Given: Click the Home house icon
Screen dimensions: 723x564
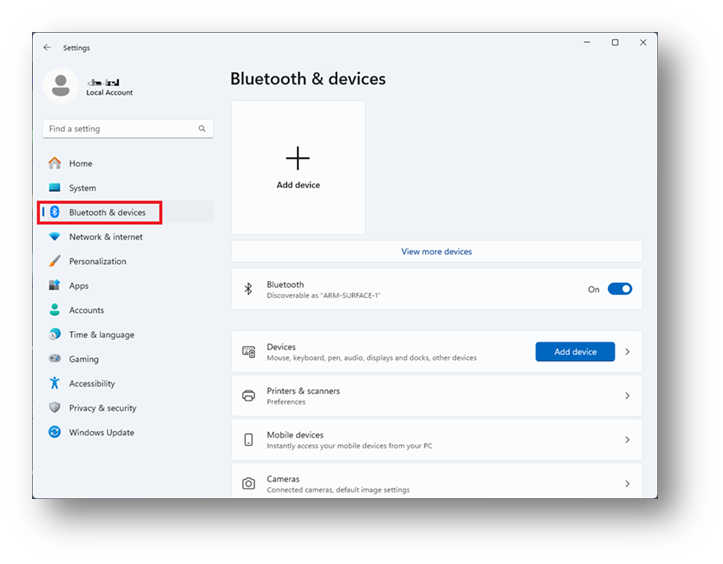Looking at the screenshot, I should (x=55, y=163).
